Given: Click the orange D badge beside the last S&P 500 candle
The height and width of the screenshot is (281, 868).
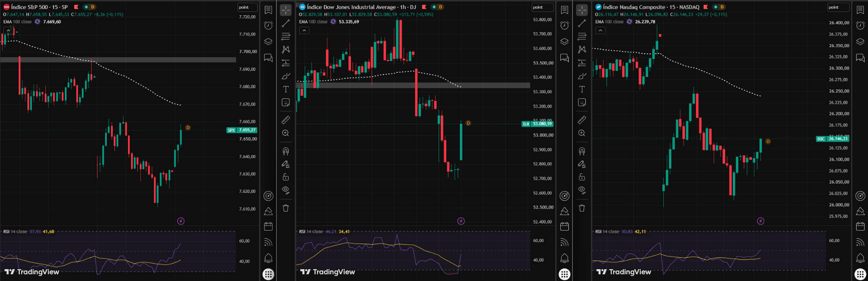Looking at the screenshot, I should coord(188,128).
